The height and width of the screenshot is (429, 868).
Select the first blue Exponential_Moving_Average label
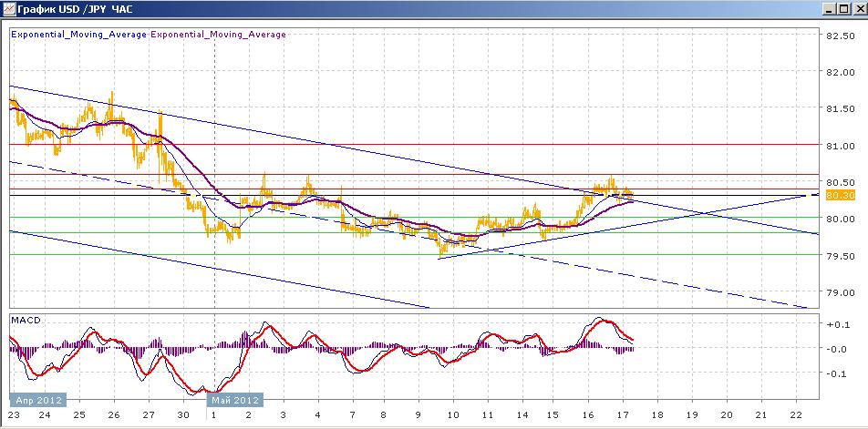[79, 35]
